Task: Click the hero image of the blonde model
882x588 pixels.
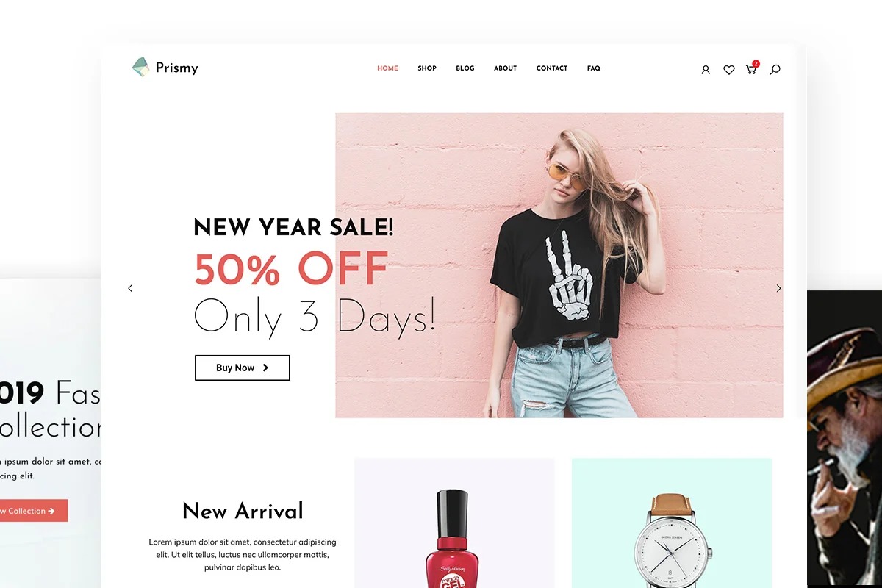Action: click(559, 265)
